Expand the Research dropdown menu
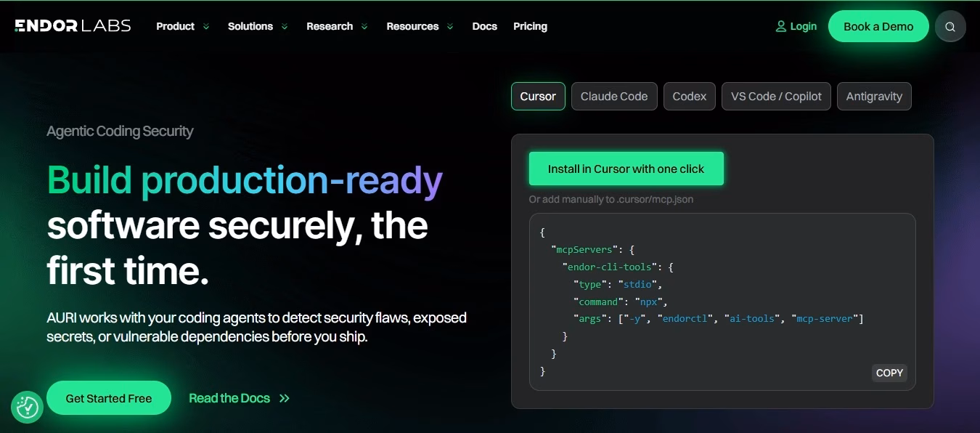980x433 pixels. point(337,26)
